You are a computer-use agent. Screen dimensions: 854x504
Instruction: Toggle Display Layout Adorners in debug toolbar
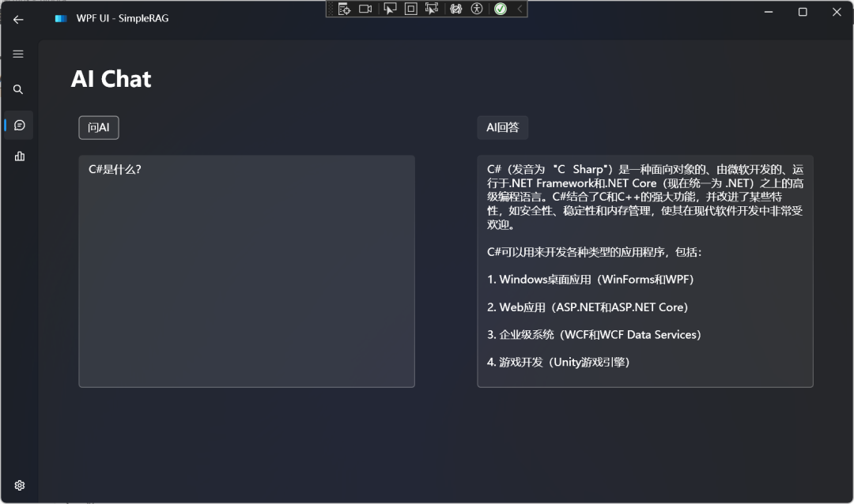[411, 9]
